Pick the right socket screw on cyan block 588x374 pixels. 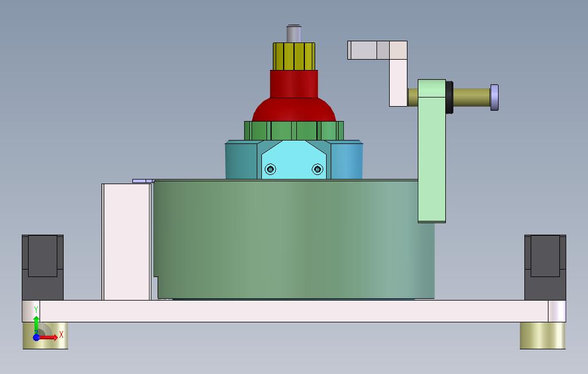pos(317,169)
